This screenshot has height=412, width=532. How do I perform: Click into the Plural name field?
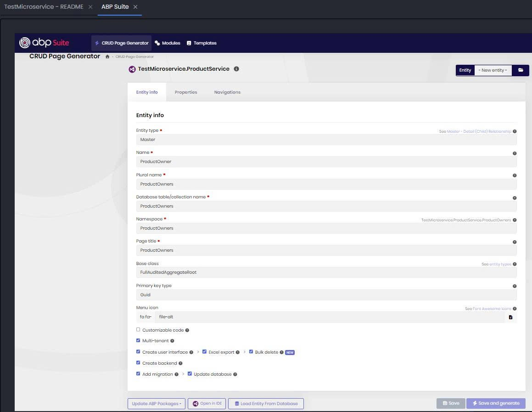(x=326, y=184)
